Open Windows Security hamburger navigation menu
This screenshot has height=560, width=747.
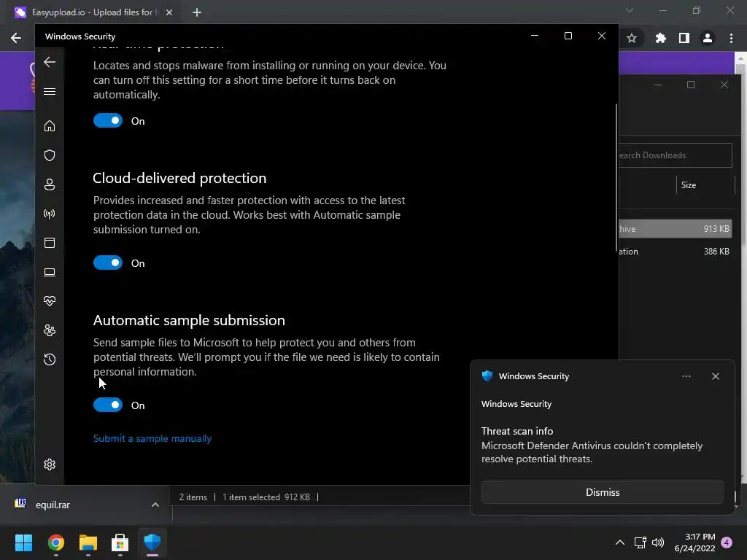coord(50,91)
